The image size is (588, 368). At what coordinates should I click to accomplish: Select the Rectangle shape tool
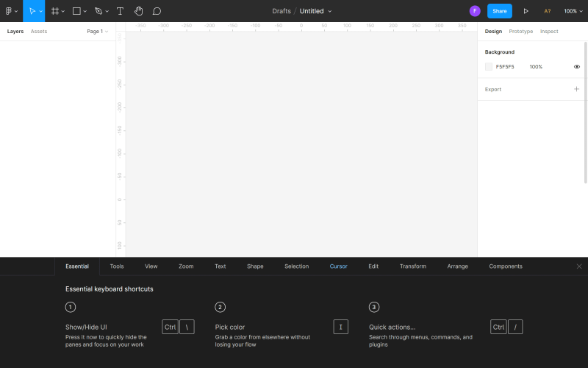(76, 11)
